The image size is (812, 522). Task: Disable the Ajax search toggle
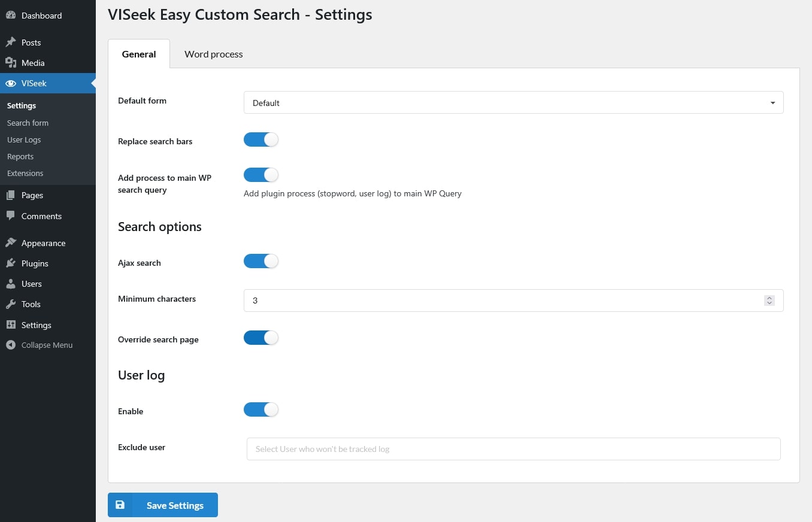[261, 262]
